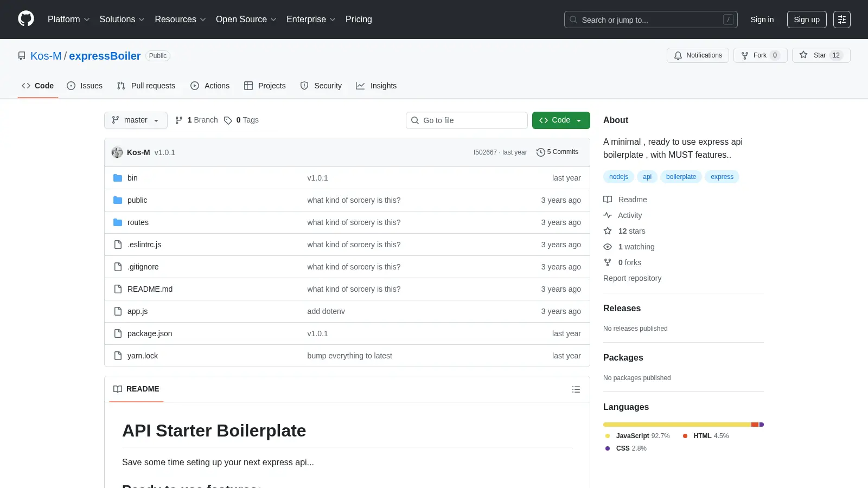
Task: Open the Kos-M owner link
Action: click(x=46, y=56)
